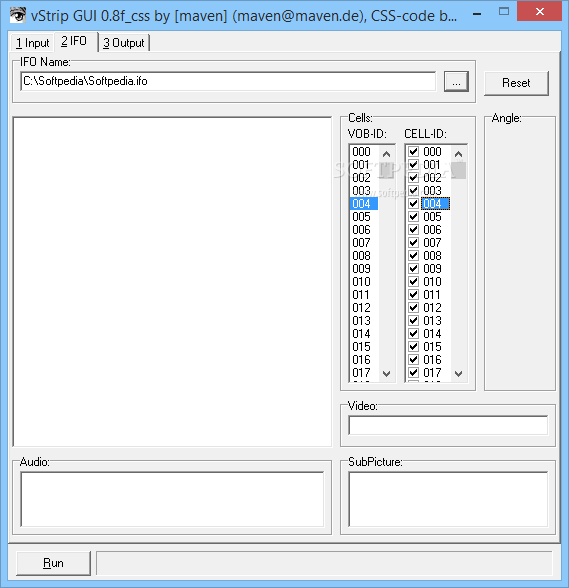Toggle CELL-ID 011 checkbox
Image resolution: width=569 pixels, height=588 pixels.
click(413, 294)
